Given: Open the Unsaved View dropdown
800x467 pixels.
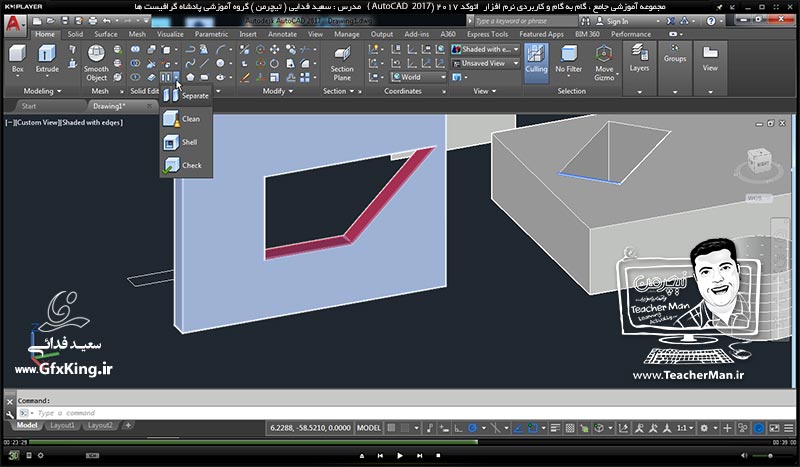Looking at the screenshot, I should pyautogui.click(x=485, y=63).
